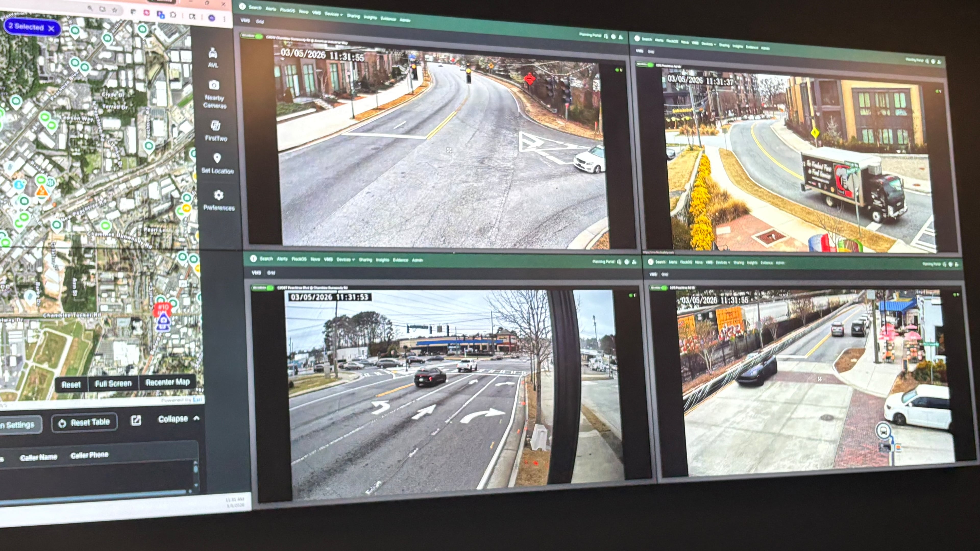The width and height of the screenshot is (980, 551).
Task: Collapse the call table panel
Action: (x=179, y=419)
